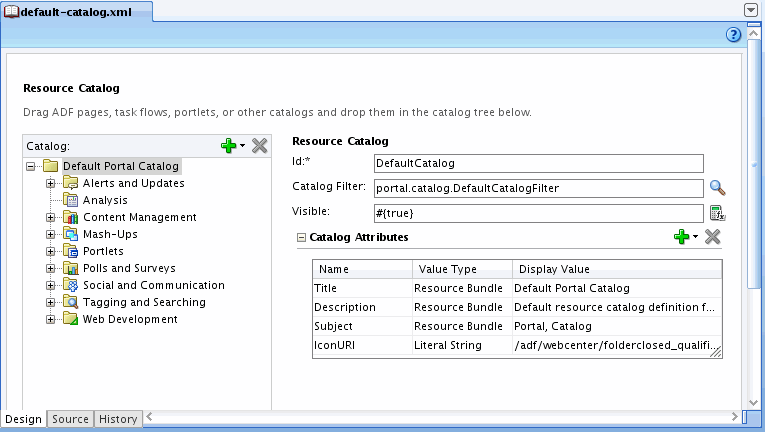
Task: Select the Description attribute name cell
Action: pos(362,307)
